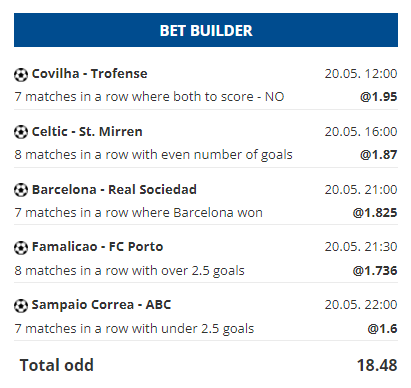Click the soccer ball icon beside Famalicao - FC Porto
411x388 pixels.
point(21,248)
